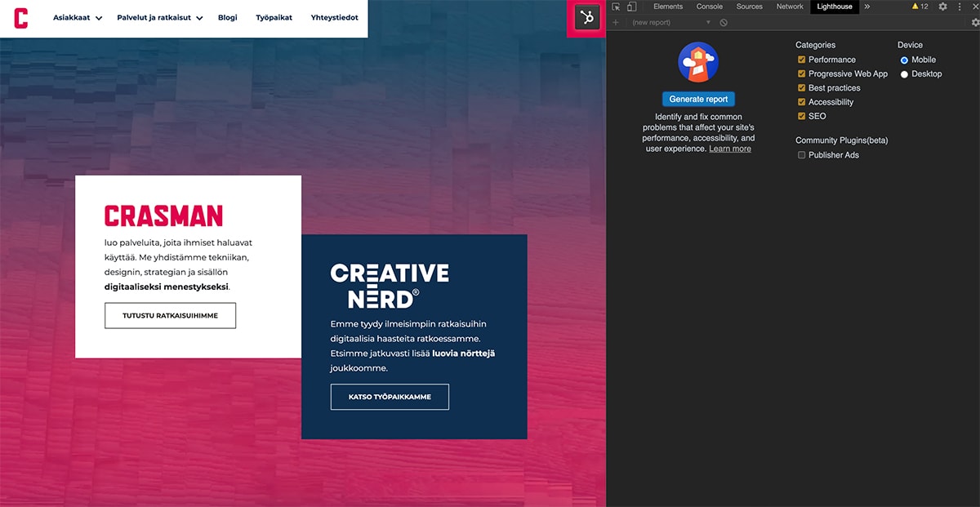This screenshot has height=507, width=980.
Task: Follow the Learn more link
Action: click(x=730, y=149)
